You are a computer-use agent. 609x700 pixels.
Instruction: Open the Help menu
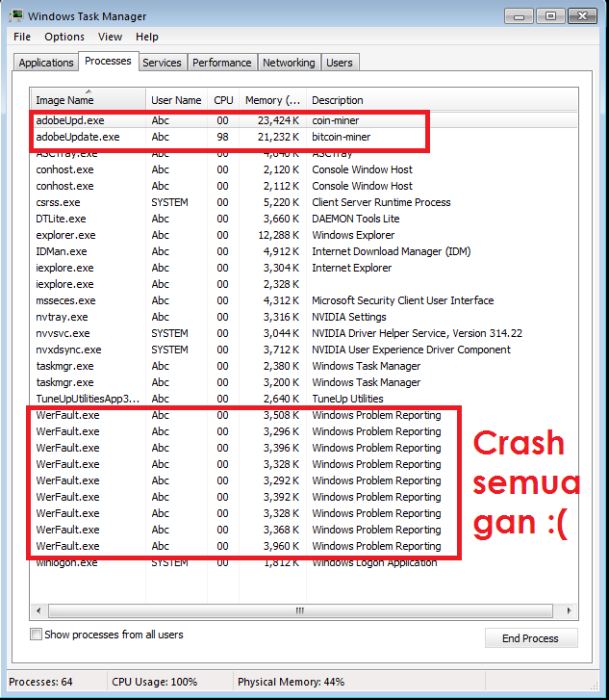click(x=147, y=37)
